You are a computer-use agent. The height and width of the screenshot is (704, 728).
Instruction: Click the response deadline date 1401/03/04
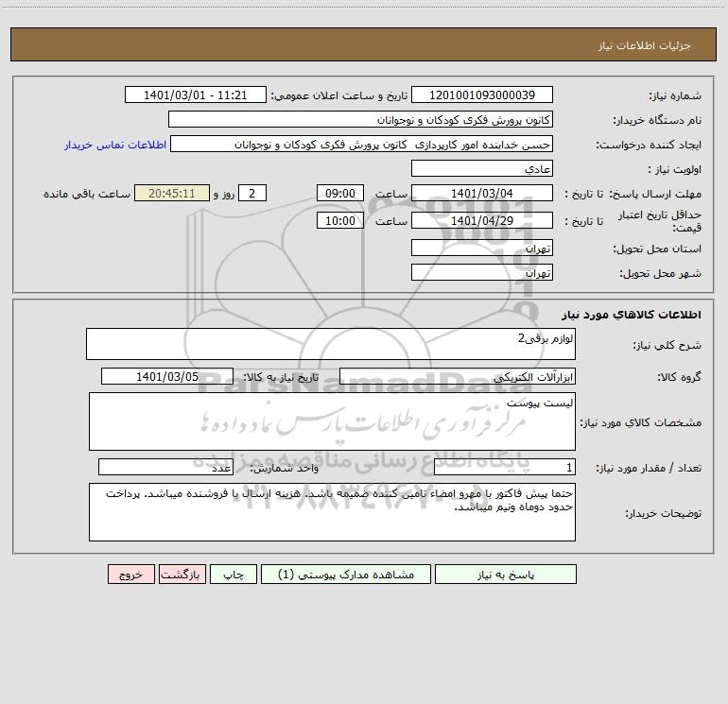click(482, 193)
